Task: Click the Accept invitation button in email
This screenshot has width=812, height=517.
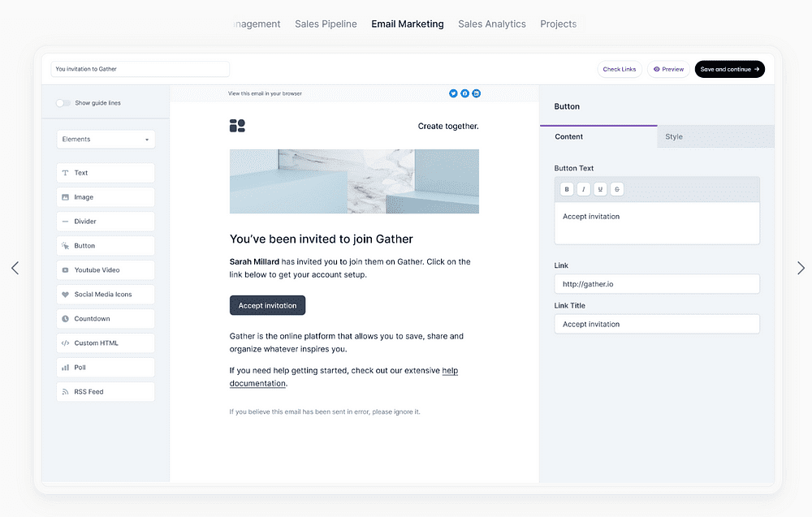Action: tap(267, 305)
